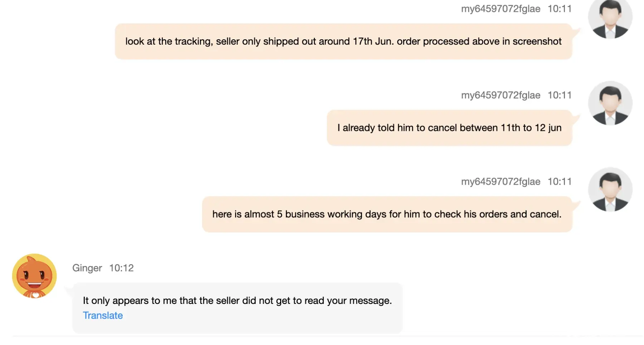Click the 10:12 timestamp next to Ginger
This screenshot has height=345, width=644.
pos(121,268)
